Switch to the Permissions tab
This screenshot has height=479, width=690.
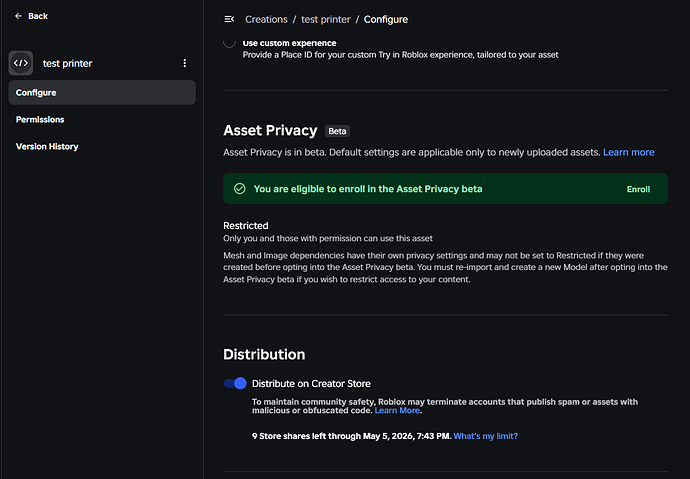(40, 120)
